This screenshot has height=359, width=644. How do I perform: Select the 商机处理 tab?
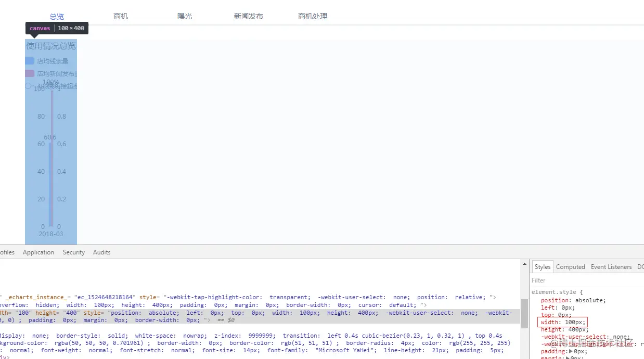coord(313,16)
